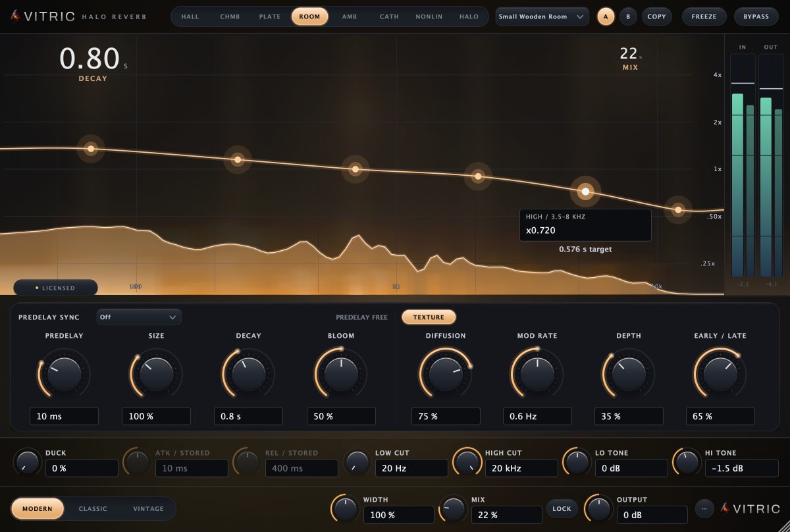Select the Classic character mode
790x532 pixels.
(x=93, y=508)
